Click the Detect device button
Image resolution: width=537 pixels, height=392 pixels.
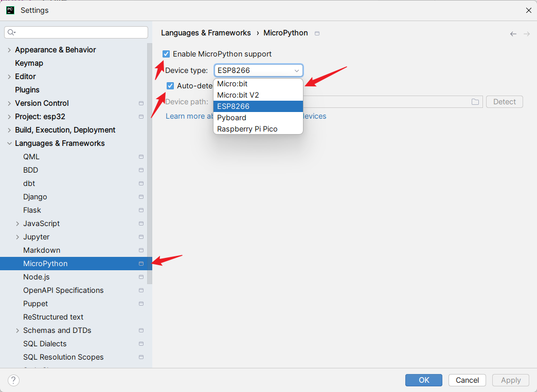tap(505, 102)
